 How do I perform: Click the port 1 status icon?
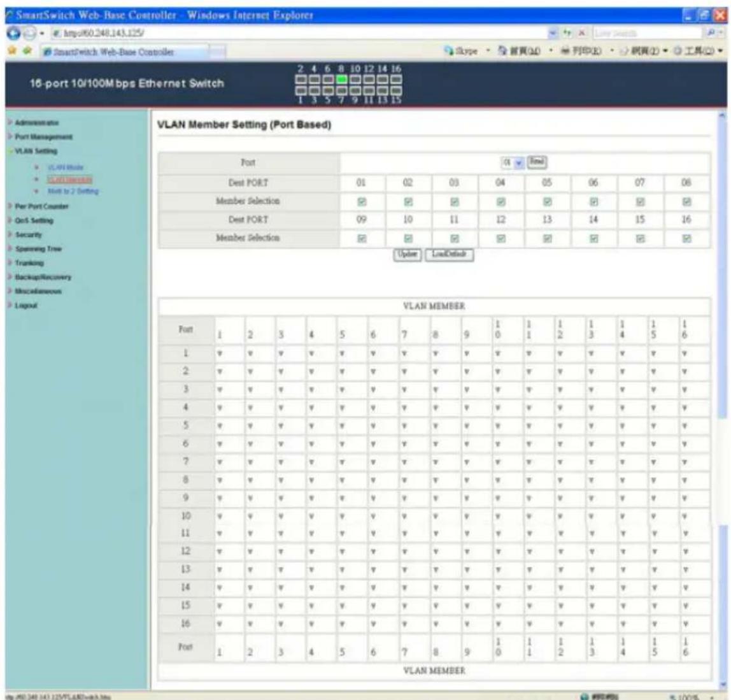301,90
